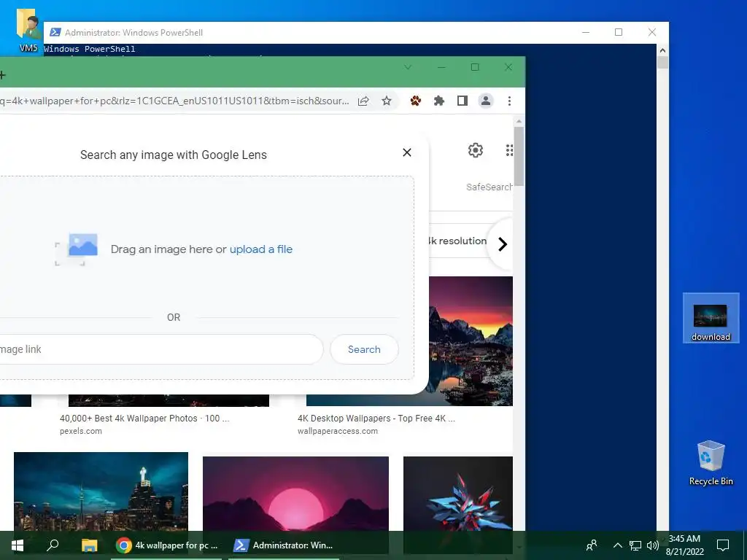Image resolution: width=747 pixels, height=560 pixels.
Task: Maximize the Chrome window
Action: tap(474, 67)
